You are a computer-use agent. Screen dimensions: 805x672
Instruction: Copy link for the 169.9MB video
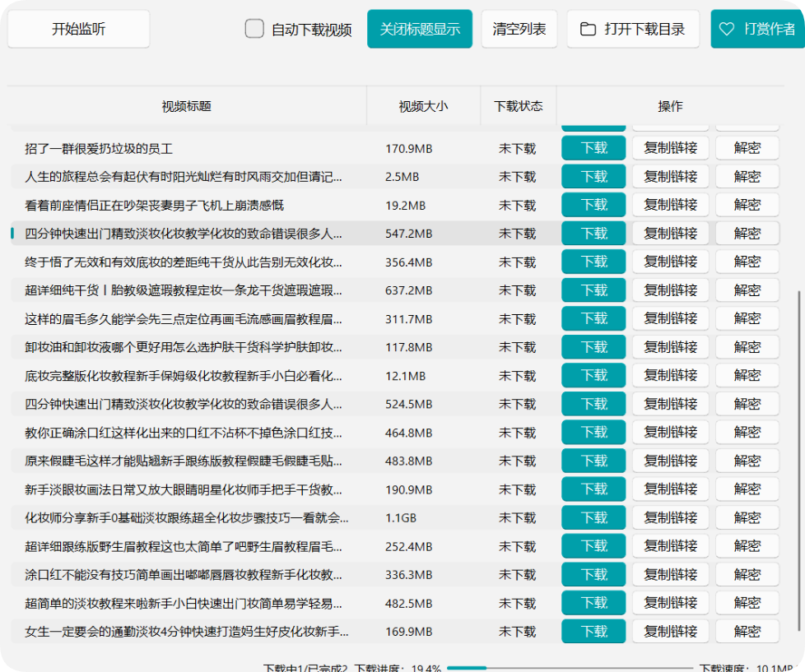coord(671,632)
